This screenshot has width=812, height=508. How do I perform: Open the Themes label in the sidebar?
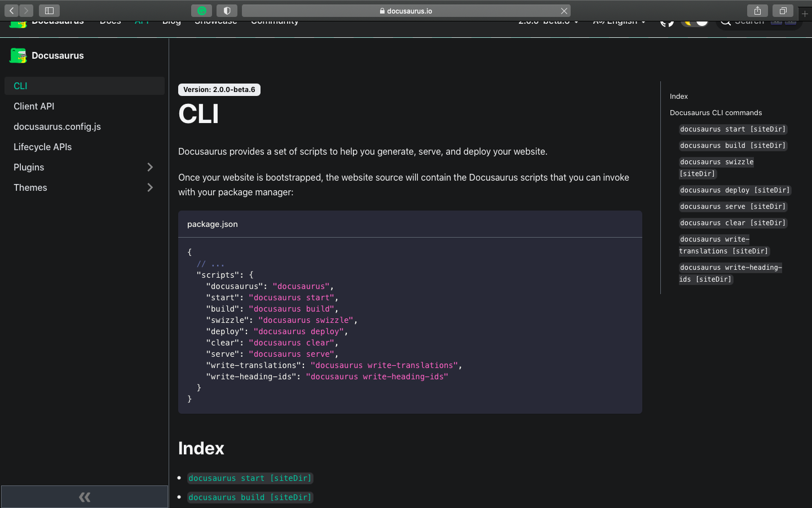click(30, 187)
